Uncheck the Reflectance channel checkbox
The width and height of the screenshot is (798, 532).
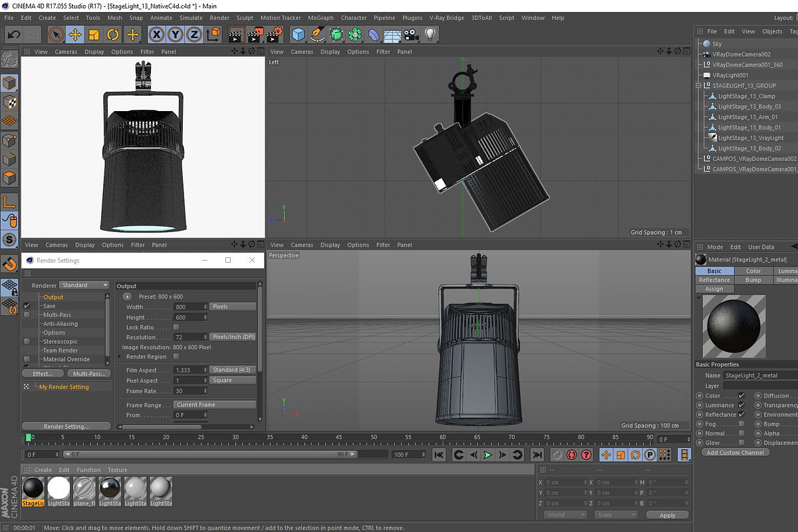point(741,414)
